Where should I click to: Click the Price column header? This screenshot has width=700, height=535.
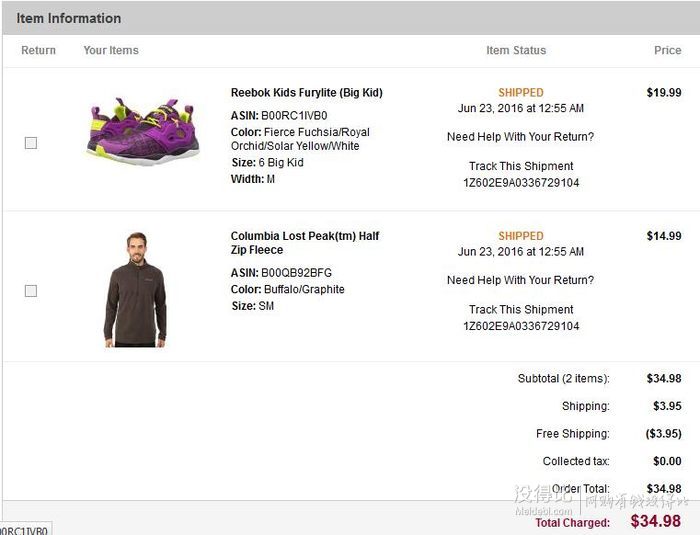(x=667, y=50)
